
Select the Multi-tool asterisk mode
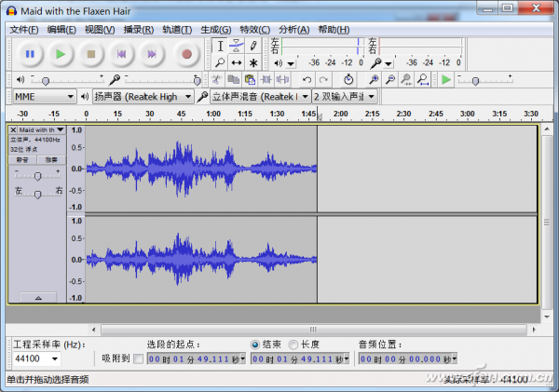253,62
